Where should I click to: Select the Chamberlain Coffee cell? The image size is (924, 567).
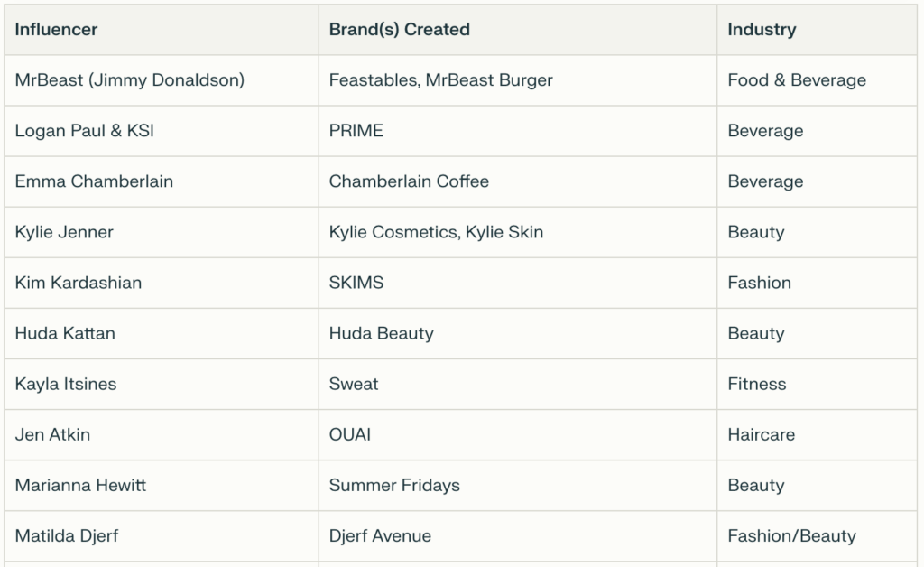click(x=409, y=181)
